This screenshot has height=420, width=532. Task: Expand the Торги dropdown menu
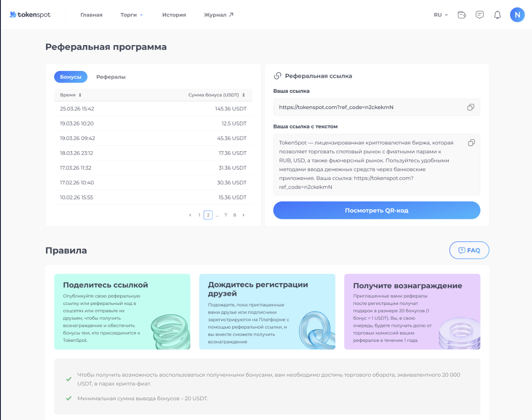pos(131,15)
